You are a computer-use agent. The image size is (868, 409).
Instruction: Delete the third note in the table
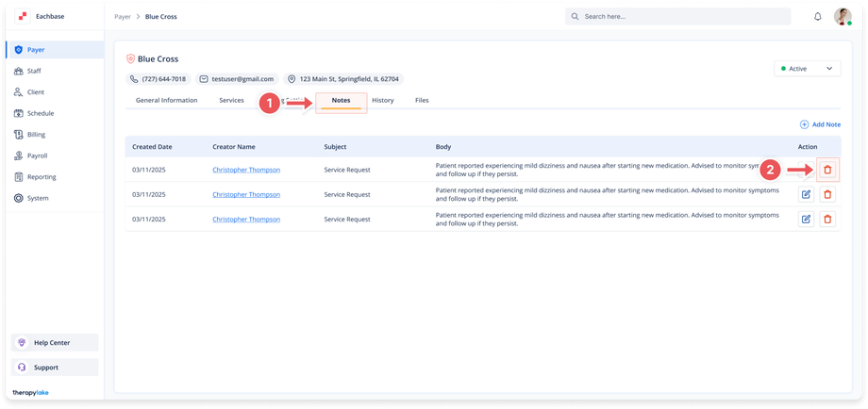(827, 219)
